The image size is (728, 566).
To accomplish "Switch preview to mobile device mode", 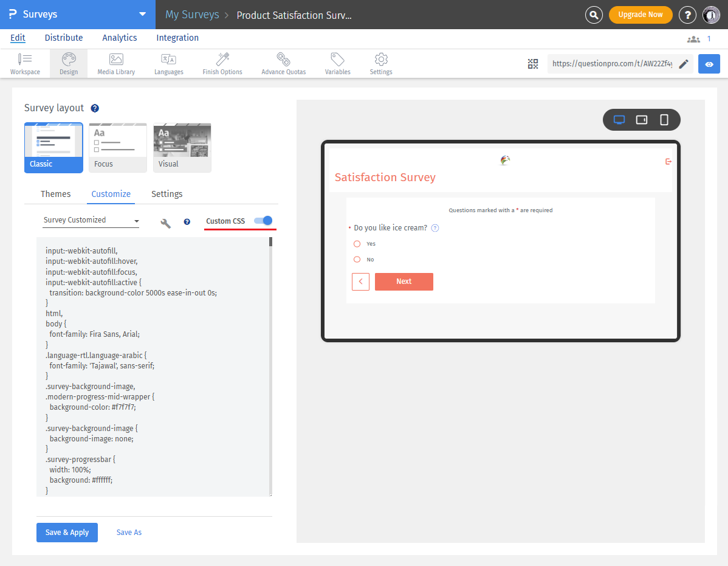I will (664, 120).
